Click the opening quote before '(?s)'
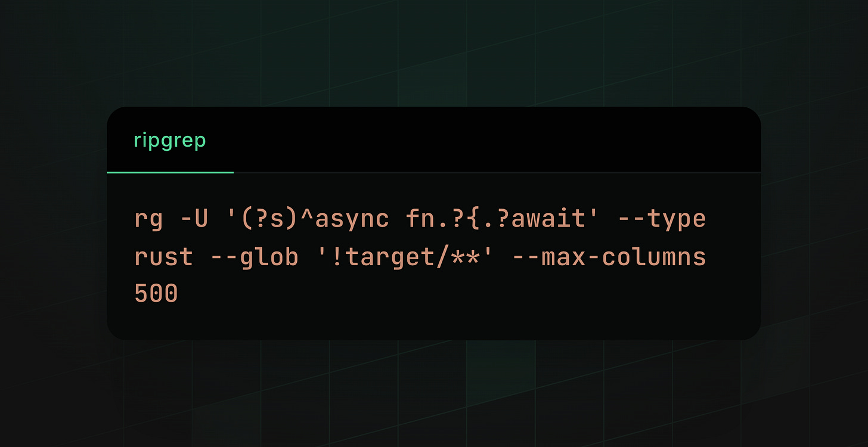The image size is (868, 447). tap(232, 213)
